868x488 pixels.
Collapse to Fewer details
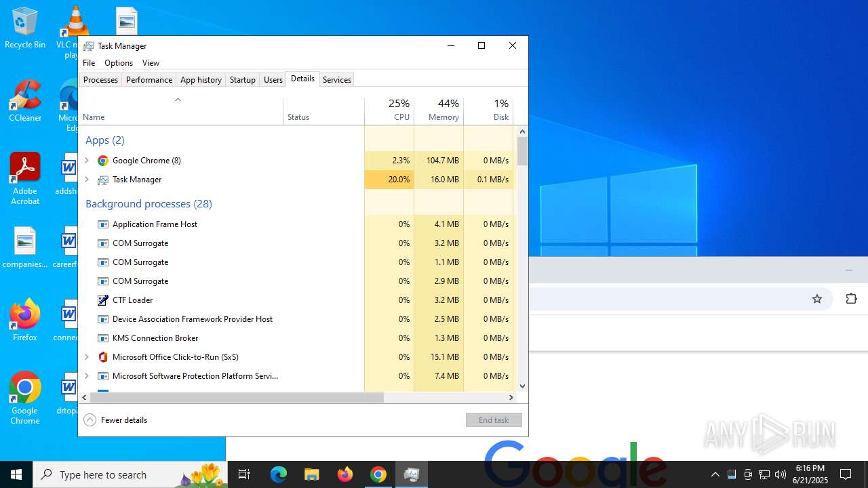click(x=115, y=420)
